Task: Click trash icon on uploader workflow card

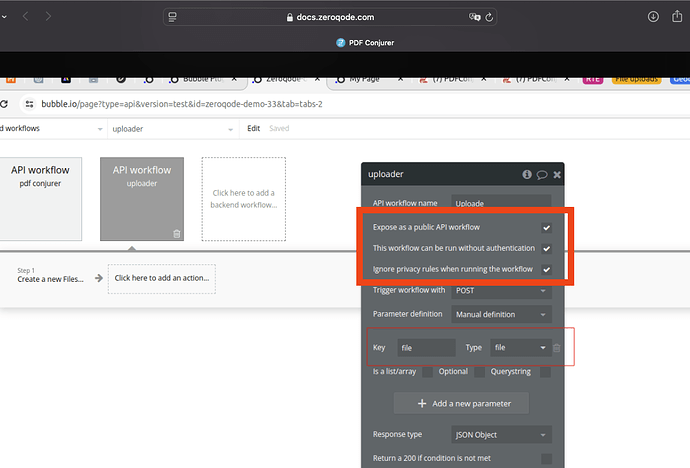Action: click(177, 233)
